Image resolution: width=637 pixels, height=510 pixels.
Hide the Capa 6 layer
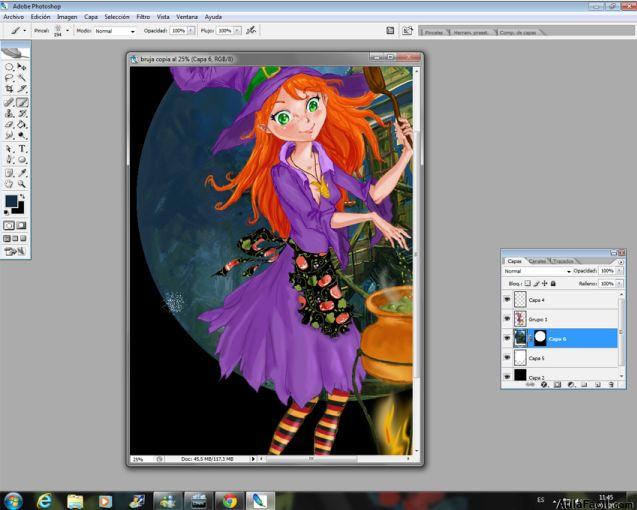point(507,338)
